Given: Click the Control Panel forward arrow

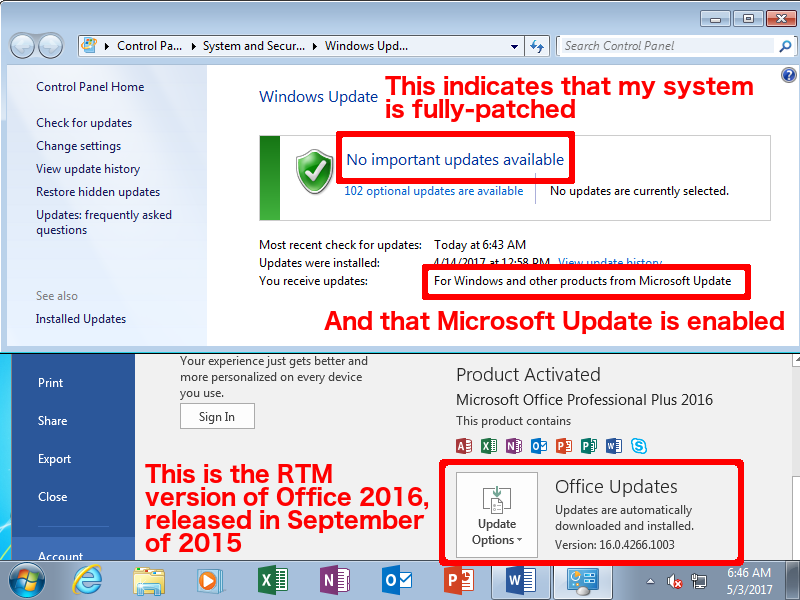Looking at the screenshot, I should coord(51,46).
